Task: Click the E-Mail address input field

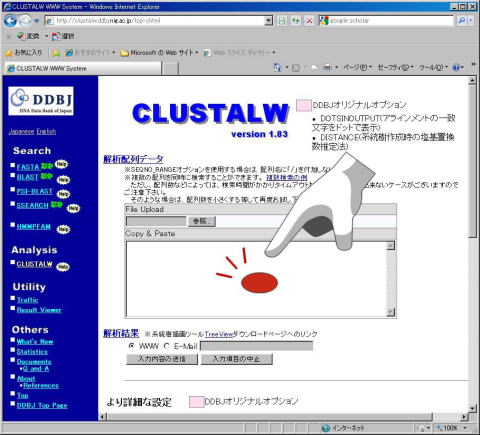Action: click(x=256, y=346)
